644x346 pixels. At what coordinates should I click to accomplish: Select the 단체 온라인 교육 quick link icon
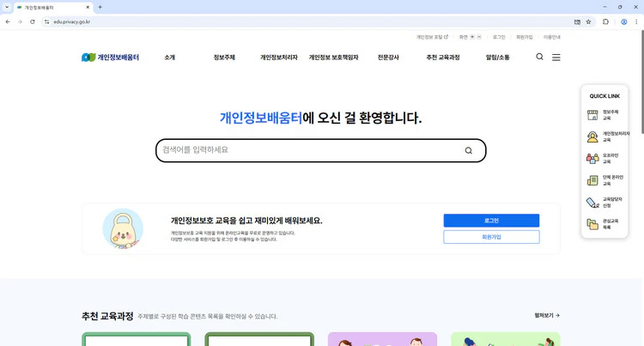[x=592, y=180]
